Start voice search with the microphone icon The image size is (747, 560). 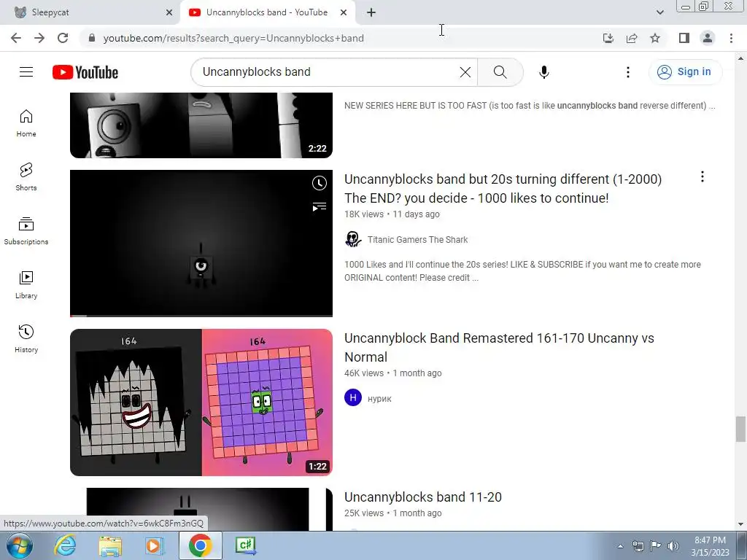coord(543,72)
